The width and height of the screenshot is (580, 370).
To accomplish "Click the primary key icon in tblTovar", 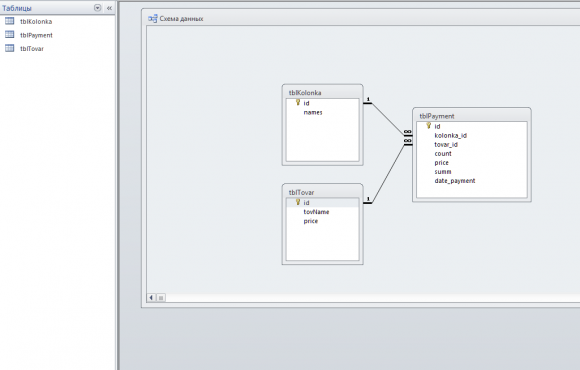I will coord(298,202).
